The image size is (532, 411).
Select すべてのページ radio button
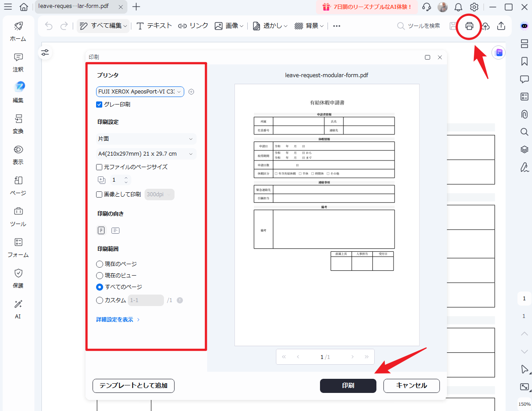[x=100, y=287]
